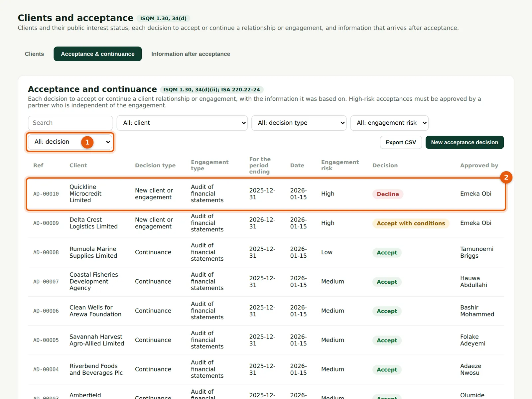Click the Accept with conditions badge
Image resolution: width=532 pixels, height=399 pixels.
tap(411, 223)
